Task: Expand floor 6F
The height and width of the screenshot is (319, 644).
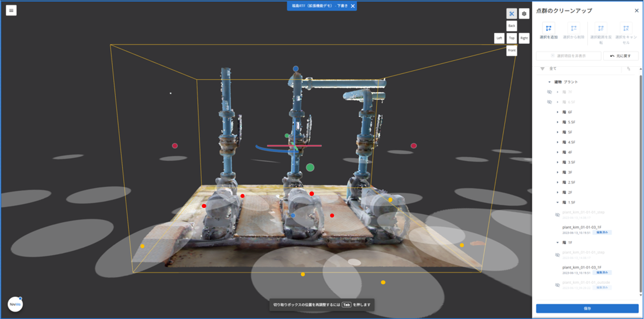Action: click(x=557, y=112)
